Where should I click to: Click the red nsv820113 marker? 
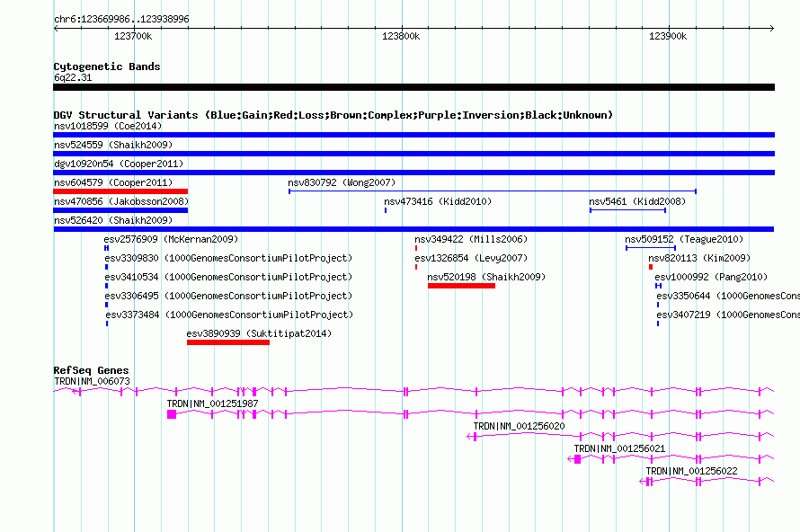(x=651, y=267)
